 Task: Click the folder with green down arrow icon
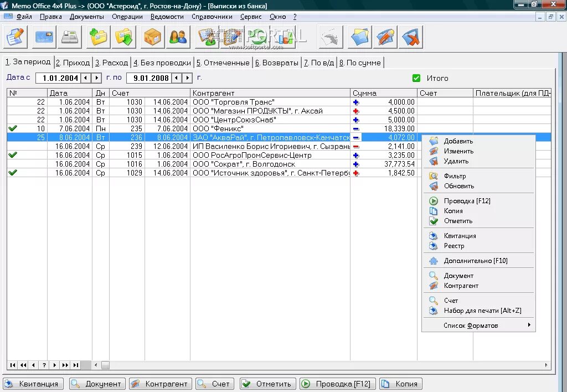point(123,37)
